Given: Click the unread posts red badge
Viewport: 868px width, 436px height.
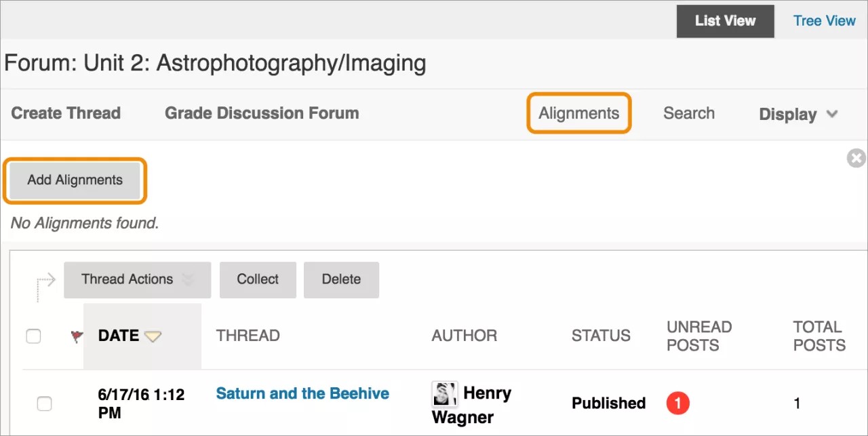Looking at the screenshot, I should point(677,403).
